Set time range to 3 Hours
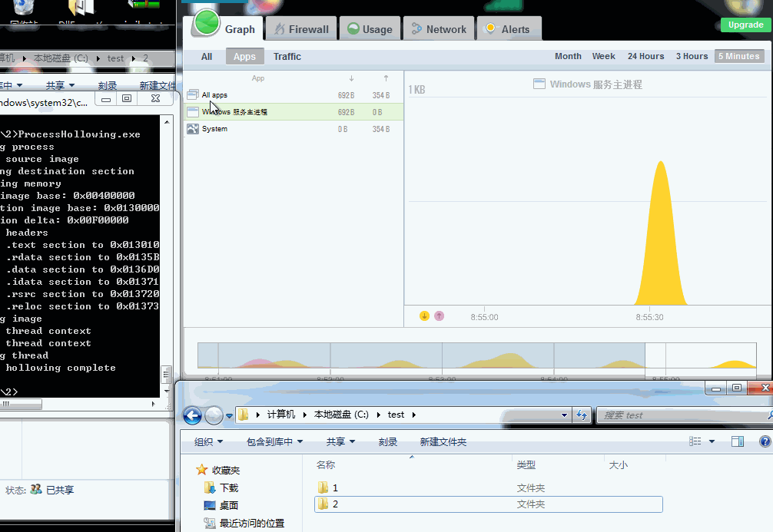Image resolution: width=773 pixels, height=532 pixels. 692,56
